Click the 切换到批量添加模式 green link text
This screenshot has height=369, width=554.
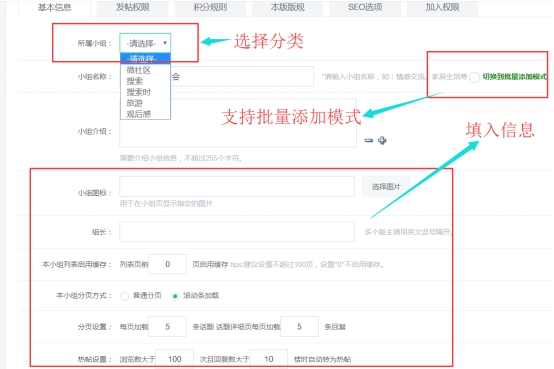click(514, 76)
